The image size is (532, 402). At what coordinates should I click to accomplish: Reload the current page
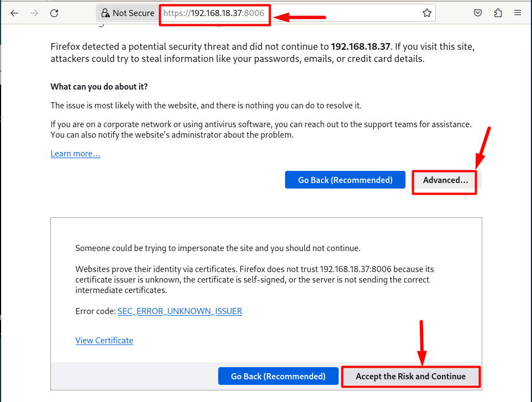[54, 13]
